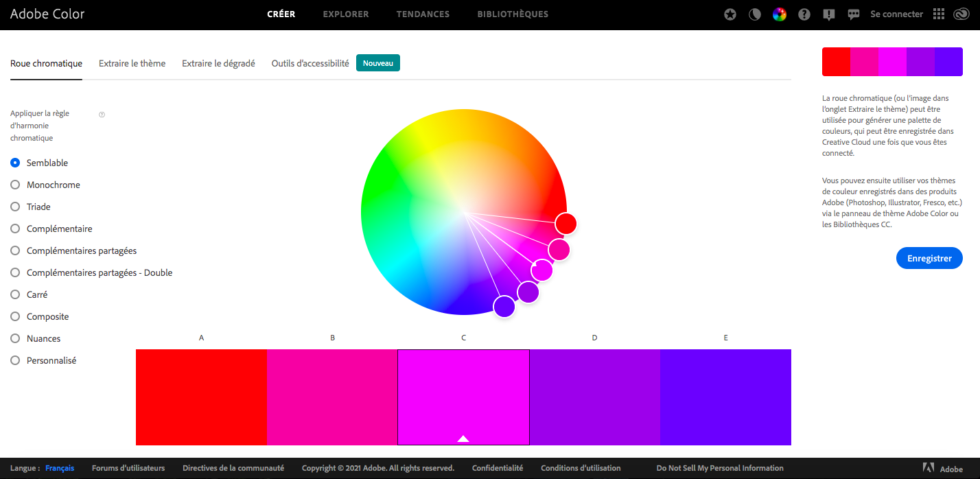Click the magenta handle on color wheel

(x=541, y=270)
